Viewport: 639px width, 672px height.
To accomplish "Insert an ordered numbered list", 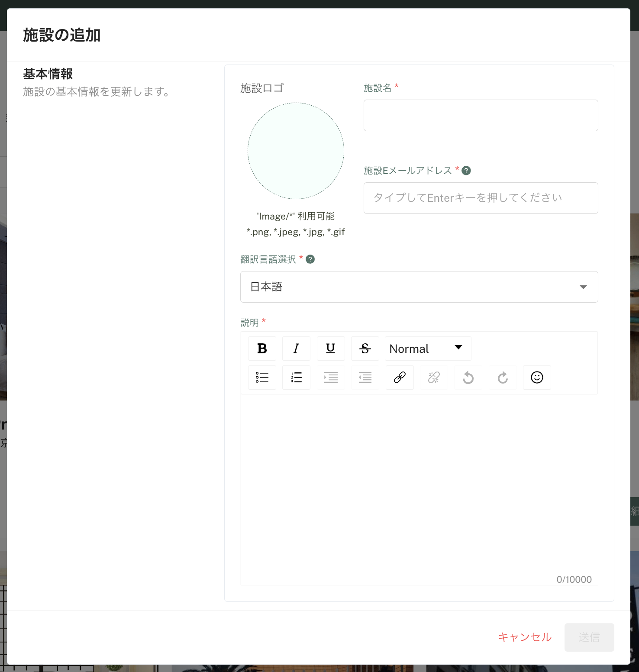I will (296, 378).
